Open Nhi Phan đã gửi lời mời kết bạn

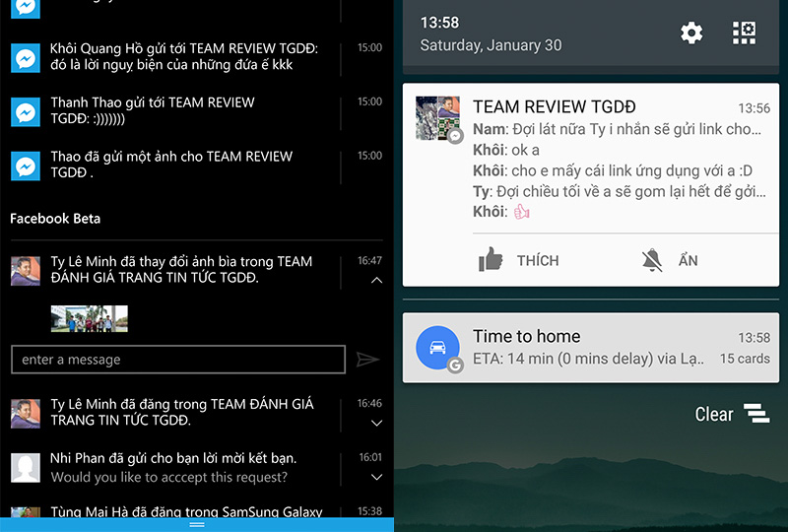(173, 458)
